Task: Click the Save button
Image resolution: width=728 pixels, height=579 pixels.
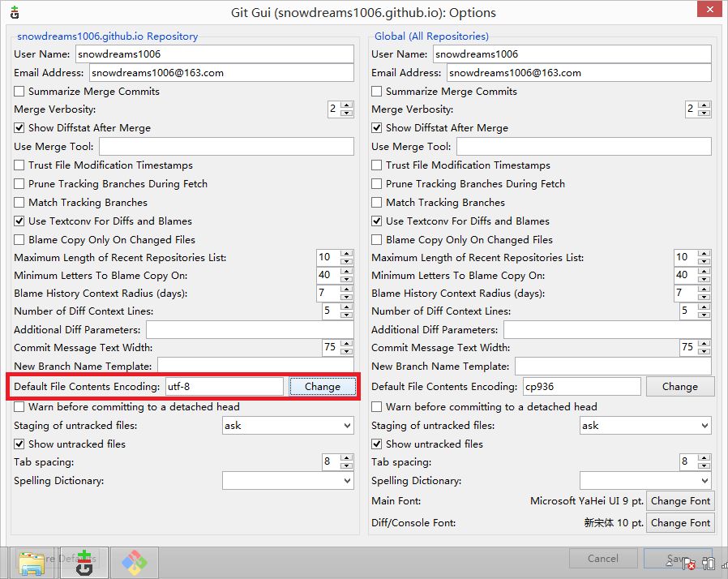Action: click(x=678, y=559)
